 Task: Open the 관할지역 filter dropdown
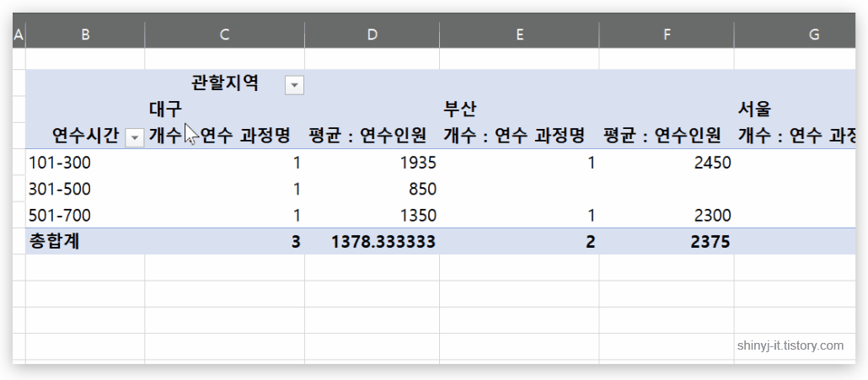[294, 85]
